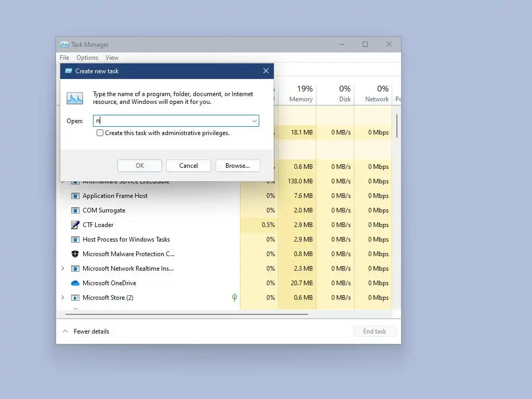This screenshot has height=399, width=532.
Task: Open the dropdown arrow in the Open field
Action: (x=254, y=121)
